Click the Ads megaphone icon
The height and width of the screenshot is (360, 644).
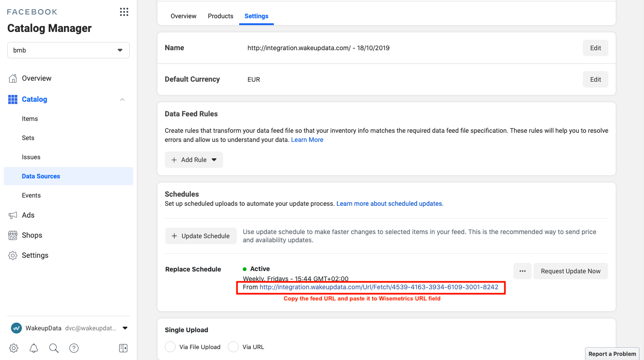(x=13, y=215)
